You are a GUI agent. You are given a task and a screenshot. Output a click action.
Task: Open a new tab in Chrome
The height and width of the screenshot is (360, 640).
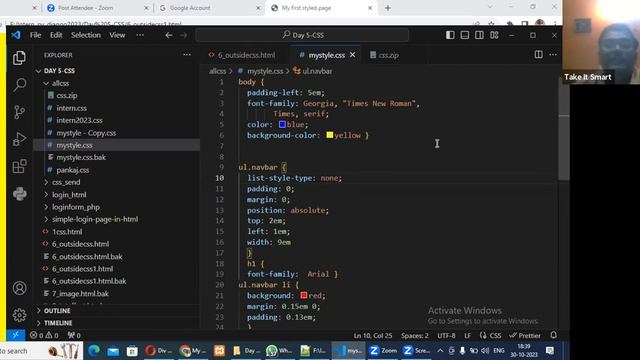[x=388, y=8]
